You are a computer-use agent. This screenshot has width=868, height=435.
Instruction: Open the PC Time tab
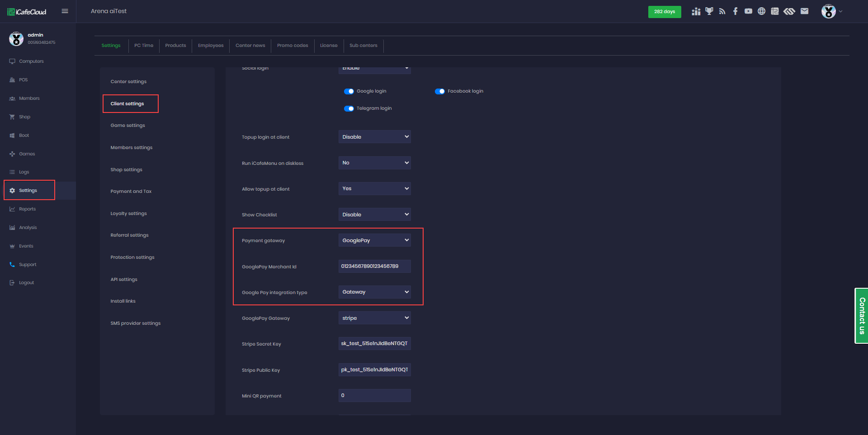coord(144,46)
